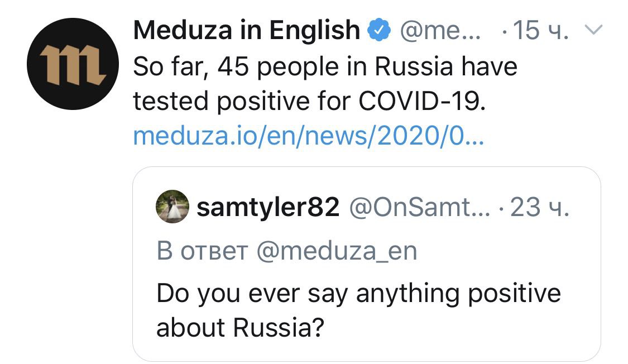This screenshot has height=364, width=628.
Task: Click the blue verified badge
Action: pos(379,31)
